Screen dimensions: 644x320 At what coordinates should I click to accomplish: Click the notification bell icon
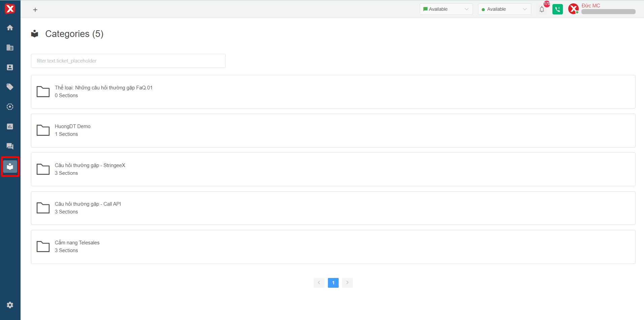coord(542,9)
